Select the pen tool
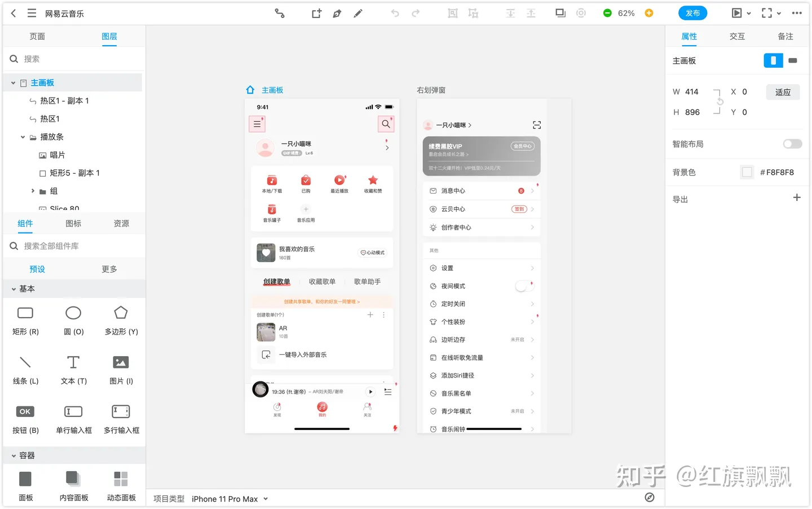Viewport: 812px width, 509px height. [x=337, y=13]
